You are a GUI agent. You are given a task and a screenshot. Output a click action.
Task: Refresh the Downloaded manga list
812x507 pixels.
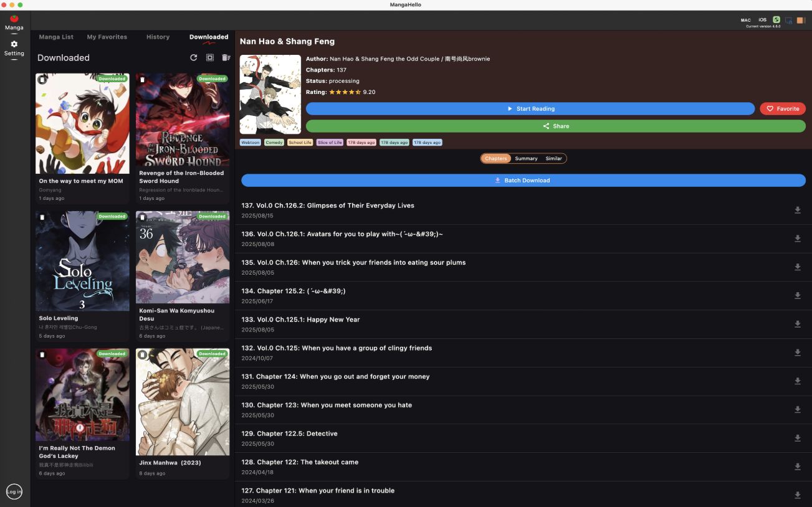194,57
